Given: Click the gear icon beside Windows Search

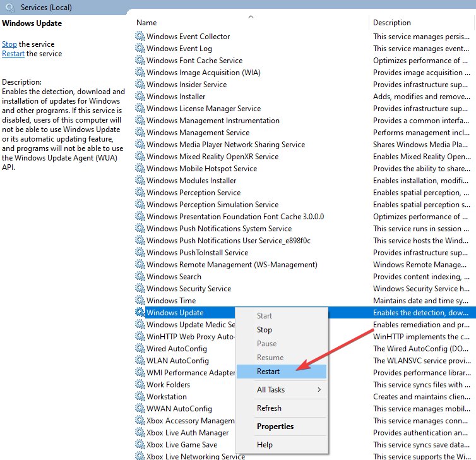Looking at the screenshot, I should pos(140,276).
